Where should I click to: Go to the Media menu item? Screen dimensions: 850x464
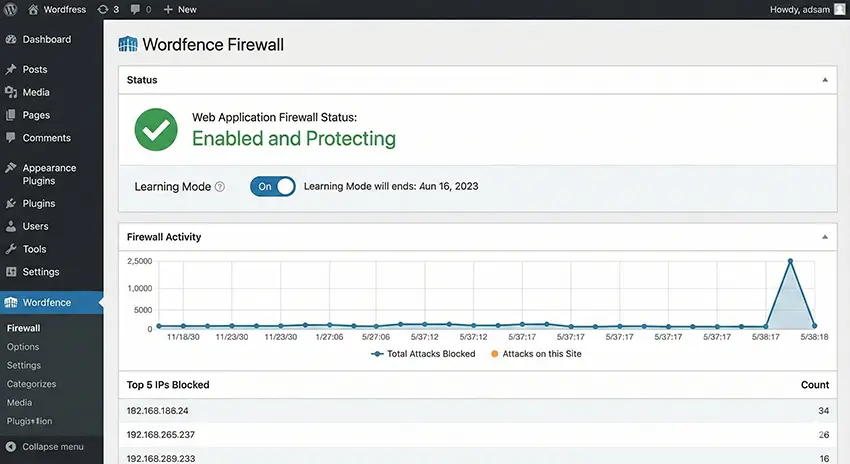pyautogui.click(x=36, y=92)
